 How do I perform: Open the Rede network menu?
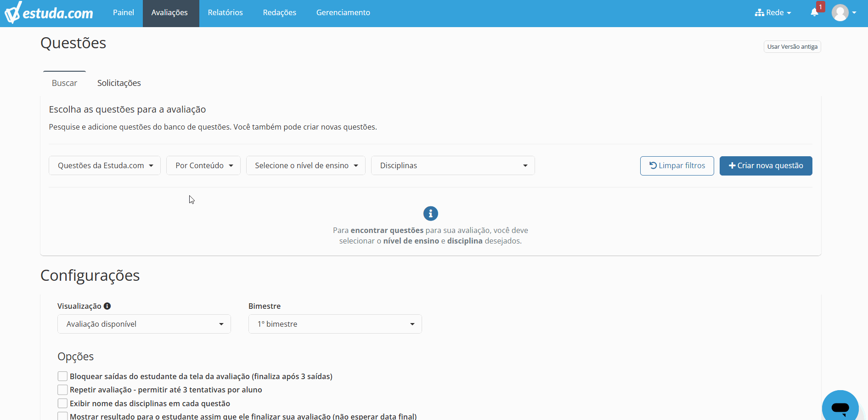point(773,12)
